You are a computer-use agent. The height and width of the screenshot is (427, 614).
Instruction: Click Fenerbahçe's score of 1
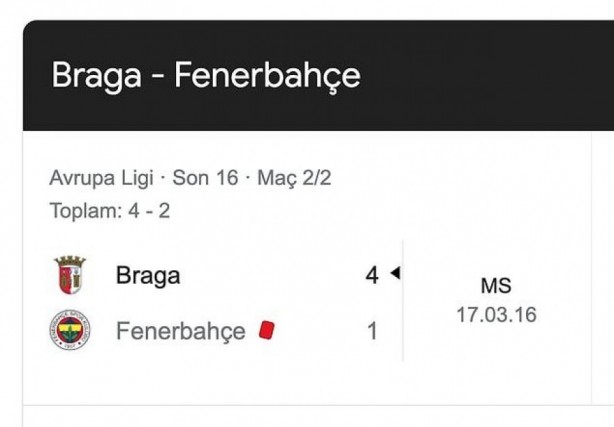[x=372, y=331]
